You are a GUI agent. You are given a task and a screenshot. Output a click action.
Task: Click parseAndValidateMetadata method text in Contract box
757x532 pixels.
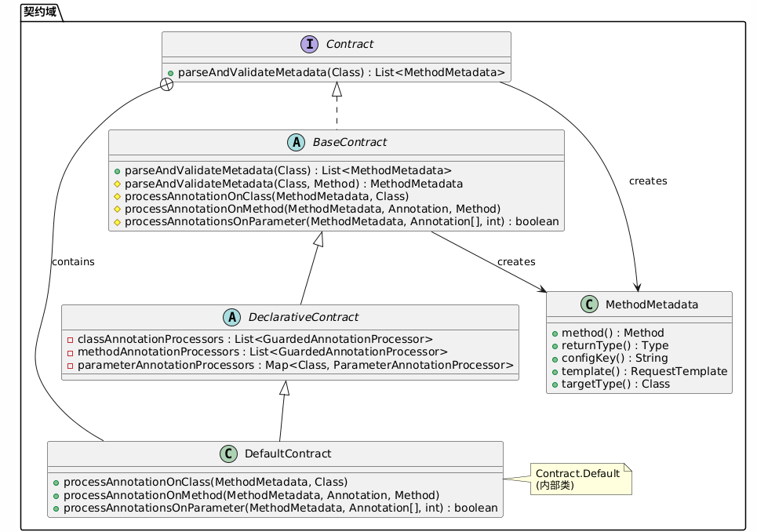tap(341, 72)
